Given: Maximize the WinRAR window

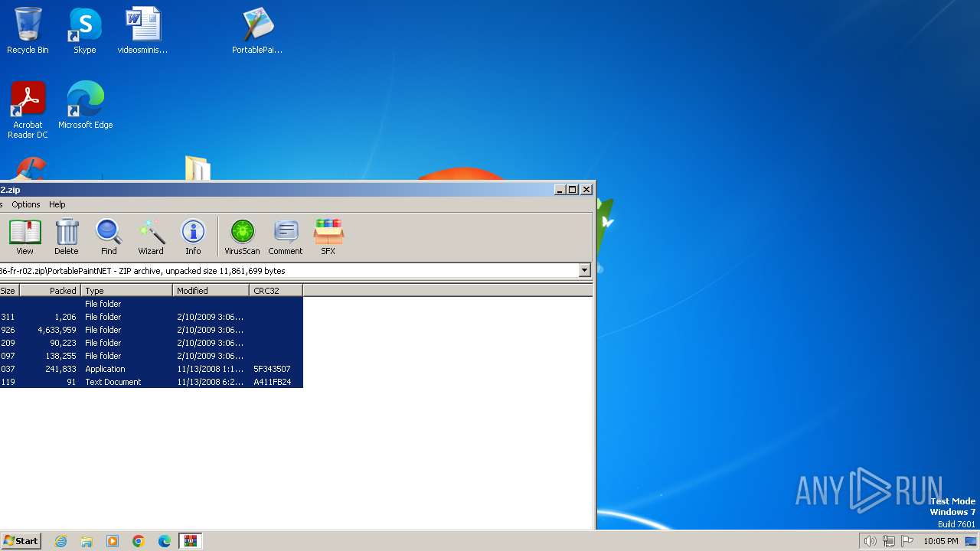Looking at the screenshot, I should pyautogui.click(x=573, y=190).
